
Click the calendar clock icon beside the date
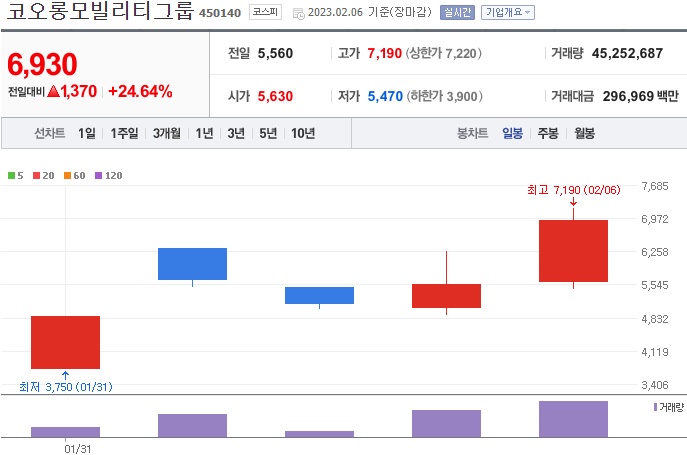pyautogui.click(x=298, y=14)
